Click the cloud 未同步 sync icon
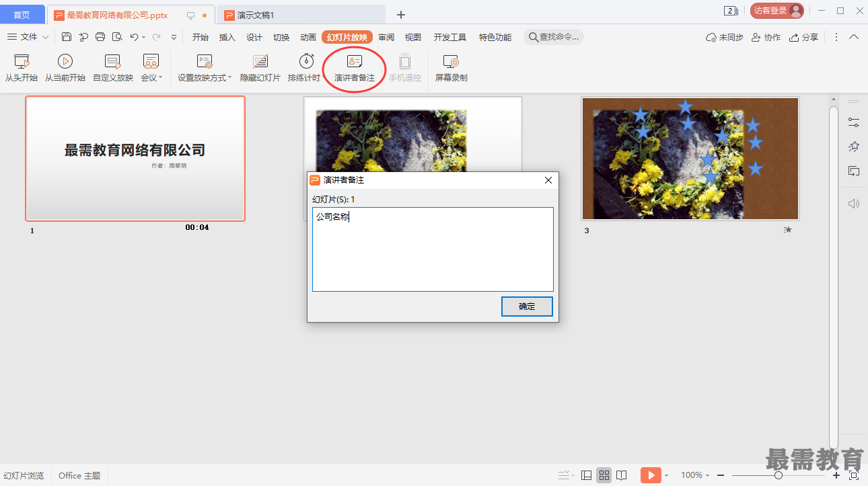The height and width of the screenshot is (486, 868). 725,37
